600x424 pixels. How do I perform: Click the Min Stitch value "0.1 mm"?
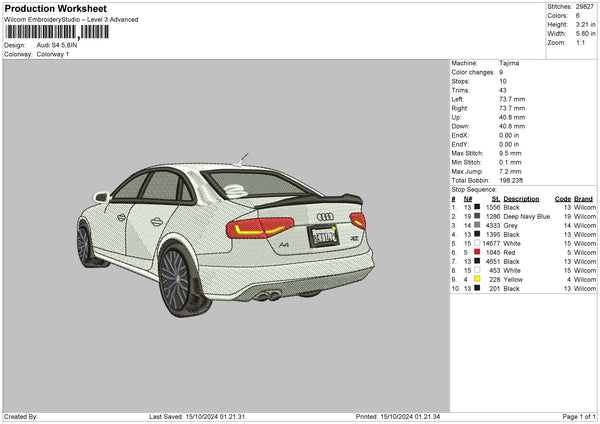coord(510,163)
